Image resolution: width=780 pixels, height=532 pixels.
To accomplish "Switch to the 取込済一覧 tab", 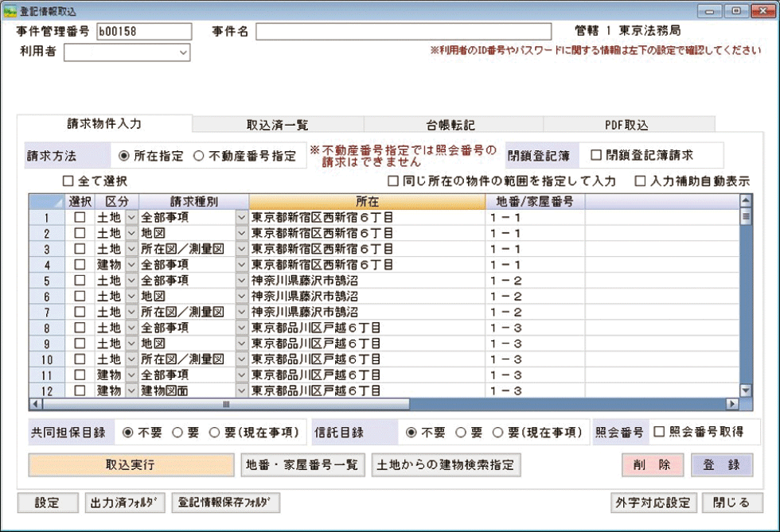I will point(277,125).
